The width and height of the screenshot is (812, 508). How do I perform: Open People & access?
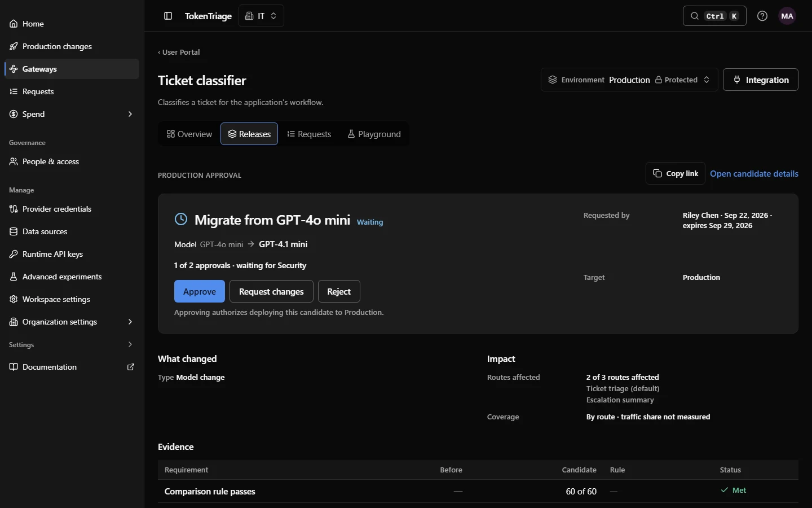click(72, 161)
